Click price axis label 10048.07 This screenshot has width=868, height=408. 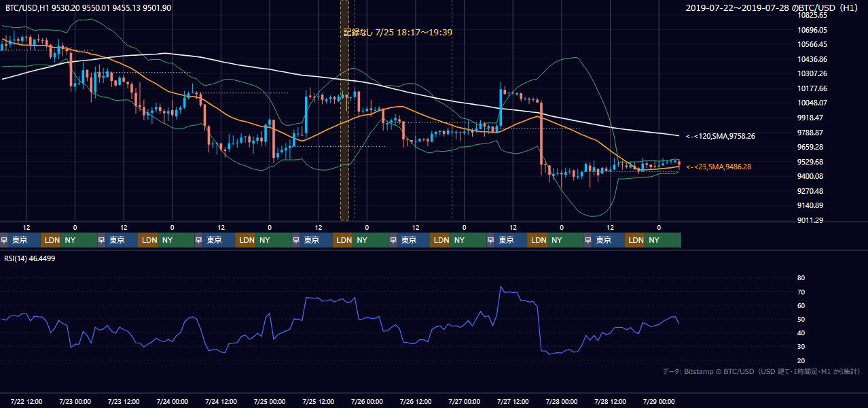tap(812, 103)
